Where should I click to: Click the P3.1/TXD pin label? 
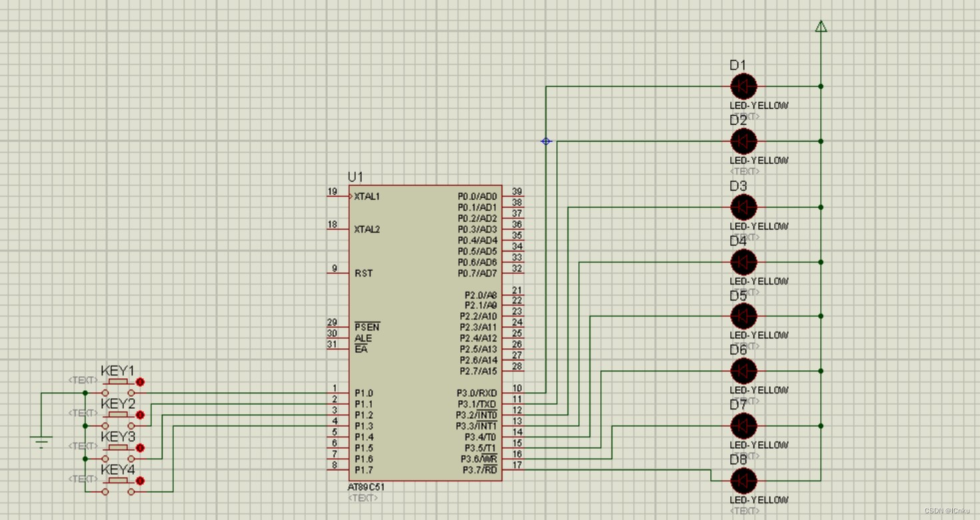tap(477, 404)
